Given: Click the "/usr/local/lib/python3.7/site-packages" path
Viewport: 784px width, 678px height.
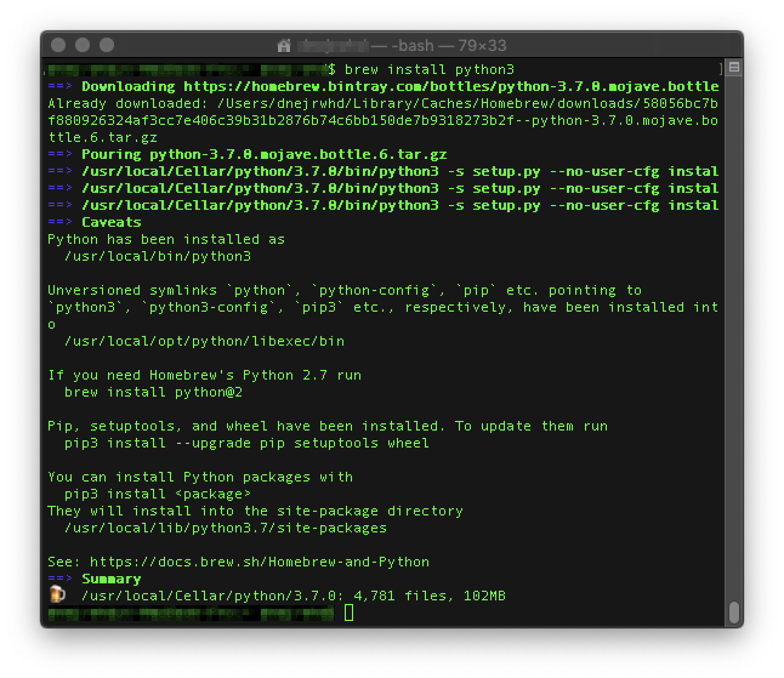Looking at the screenshot, I should pos(226,528).
